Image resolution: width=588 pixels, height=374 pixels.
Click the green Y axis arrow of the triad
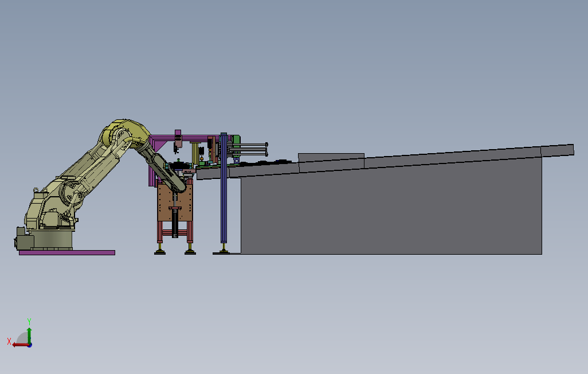click(29, 335)
